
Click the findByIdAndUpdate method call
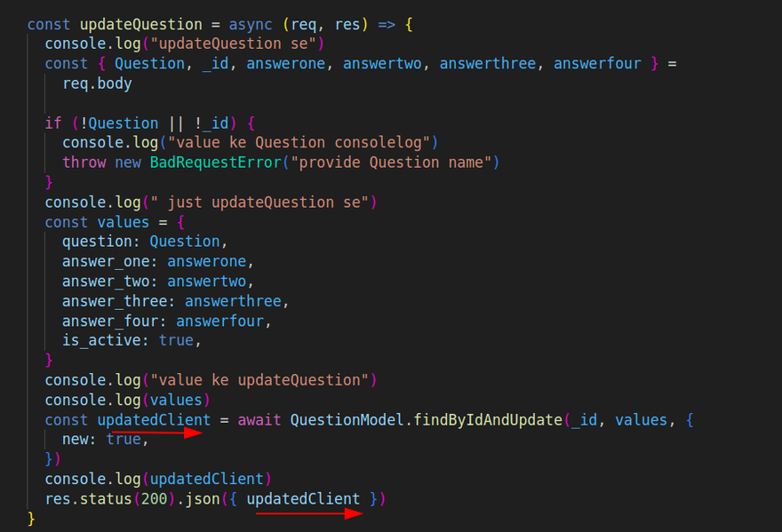(x=488, y=419)
